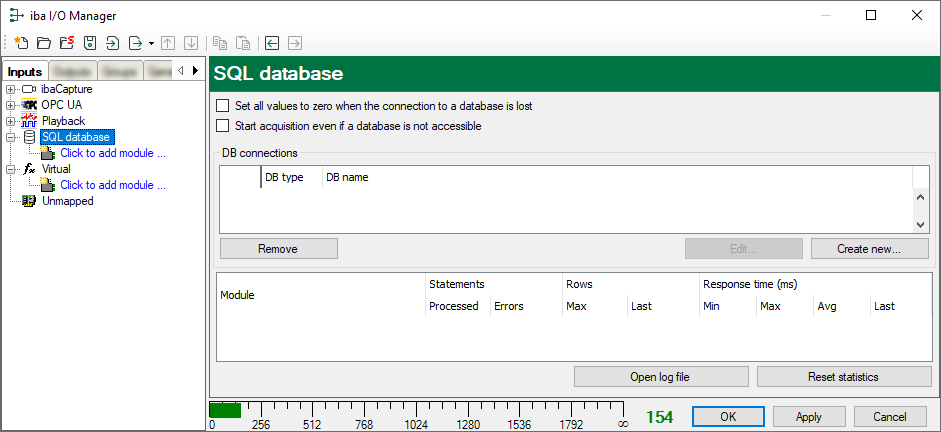This screenshot has height=432, width=941.
Task: Collapse the Virtual tree node
Action: pos(10,169)
